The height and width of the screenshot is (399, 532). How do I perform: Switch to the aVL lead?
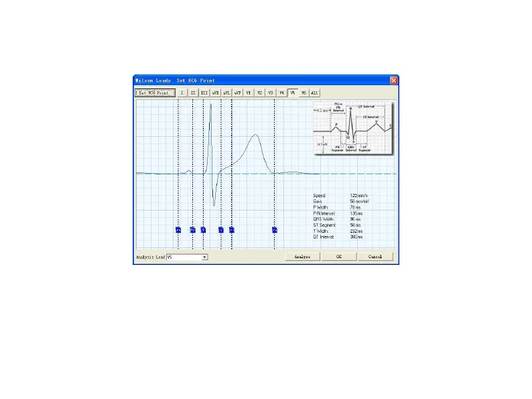226,93
